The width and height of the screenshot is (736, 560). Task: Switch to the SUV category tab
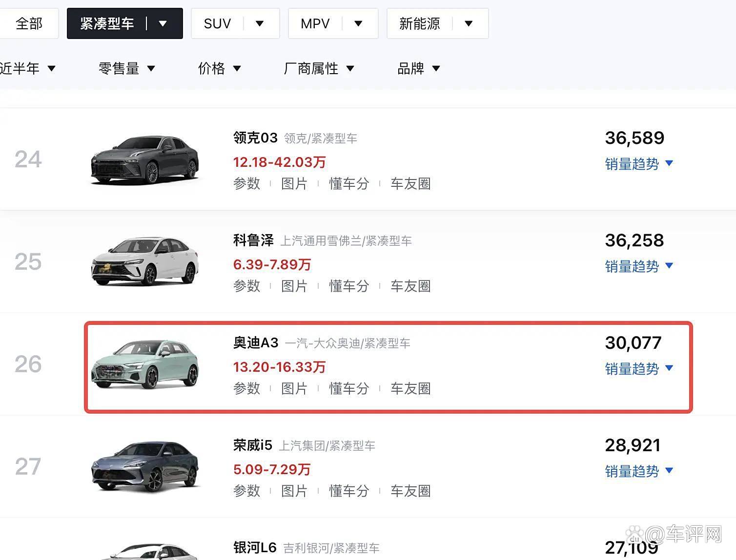tap(217, 23)
